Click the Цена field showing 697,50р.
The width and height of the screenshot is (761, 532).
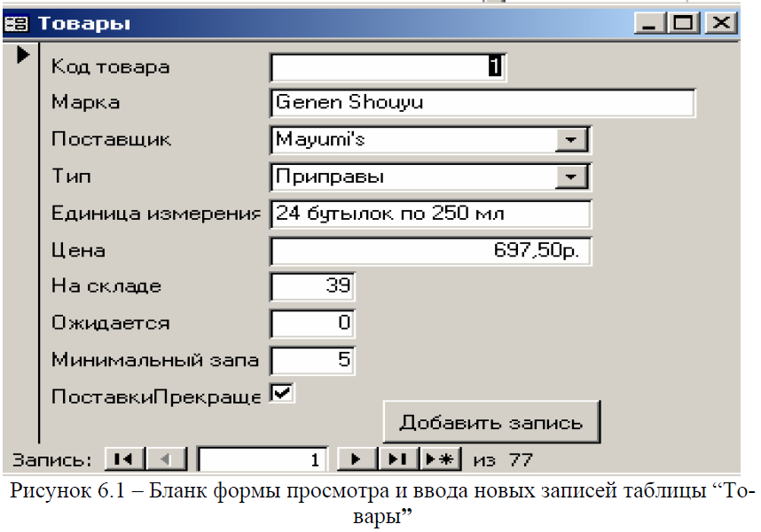tap(430, 251)
